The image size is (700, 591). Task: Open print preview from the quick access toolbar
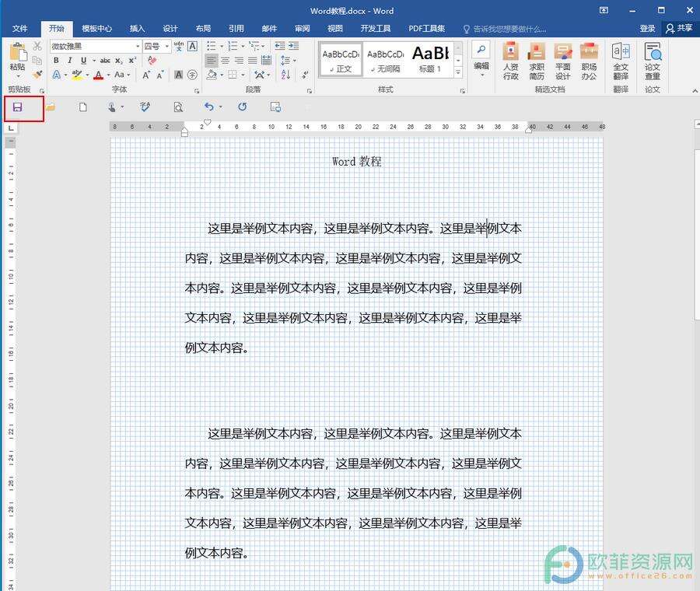178,107
